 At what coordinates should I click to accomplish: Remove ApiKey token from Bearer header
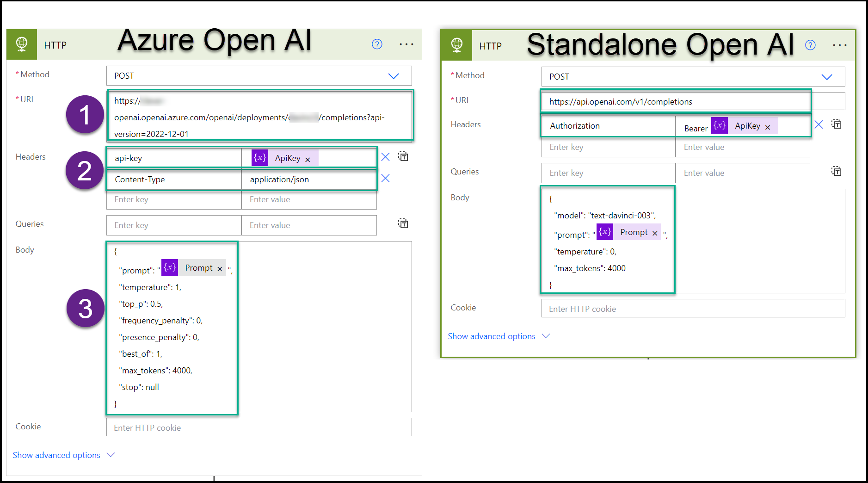[768, 127]
